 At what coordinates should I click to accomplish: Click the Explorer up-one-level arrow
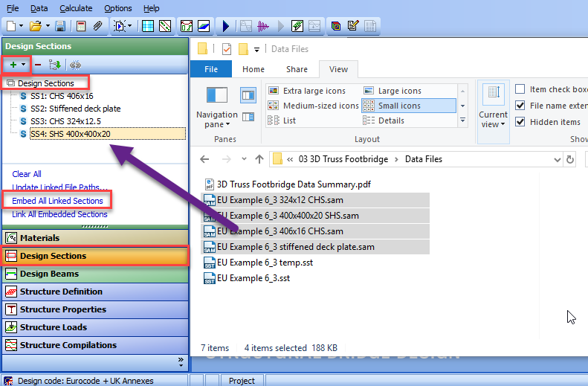point(259,159)
